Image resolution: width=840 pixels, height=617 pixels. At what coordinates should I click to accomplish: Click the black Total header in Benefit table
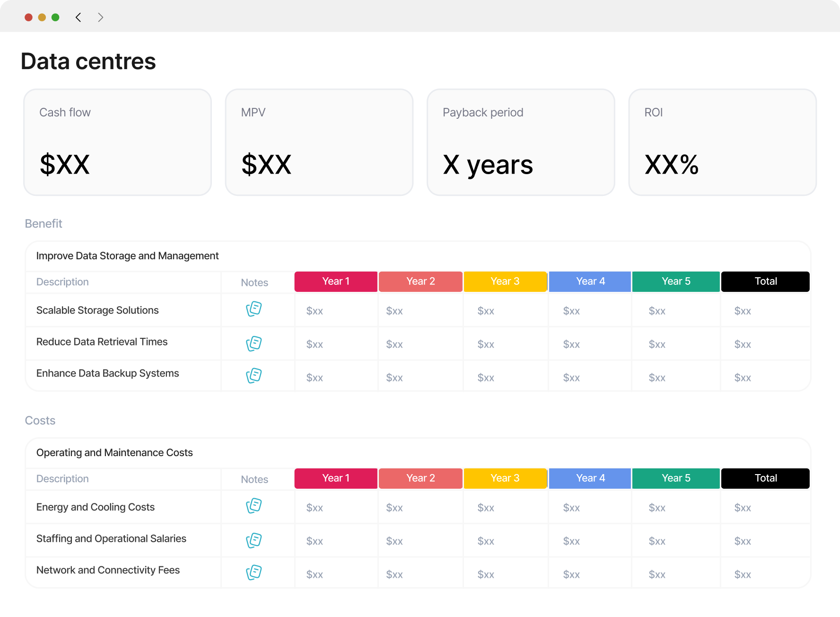pyautogui.click(x=765, y=282)
